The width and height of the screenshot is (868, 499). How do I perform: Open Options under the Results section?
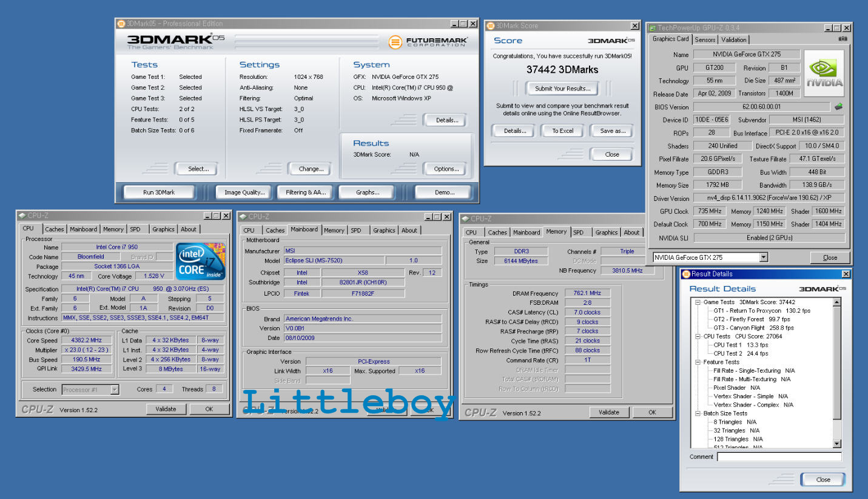click(x=446, y=169)
